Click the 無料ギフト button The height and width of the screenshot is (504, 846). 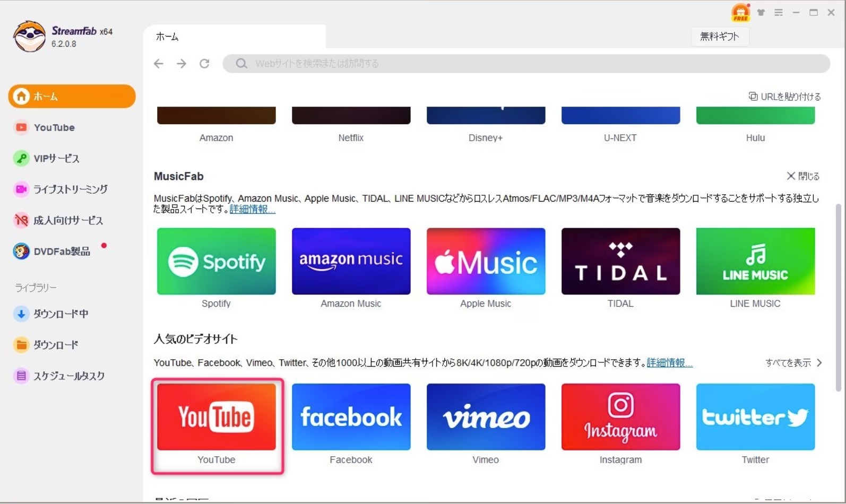720,37
